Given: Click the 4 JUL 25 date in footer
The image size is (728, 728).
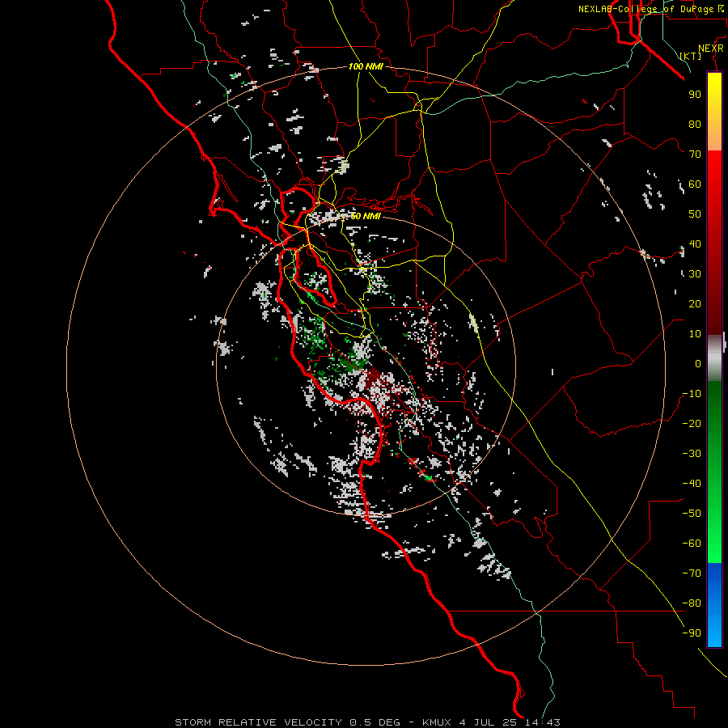Looking at the screenshot, I should [x=488, y=722].
